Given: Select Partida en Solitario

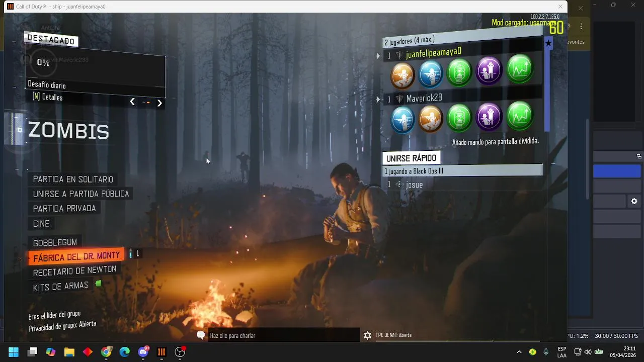Looking at the screenshot, I should (x=73, y=179).
